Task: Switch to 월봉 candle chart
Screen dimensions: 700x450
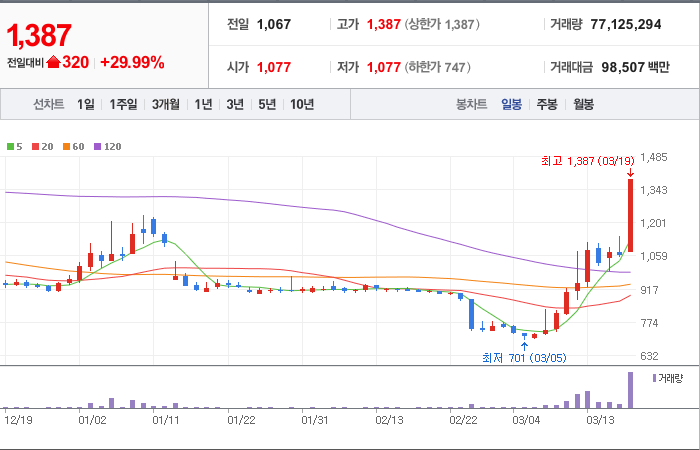Action: click(583, 104)
